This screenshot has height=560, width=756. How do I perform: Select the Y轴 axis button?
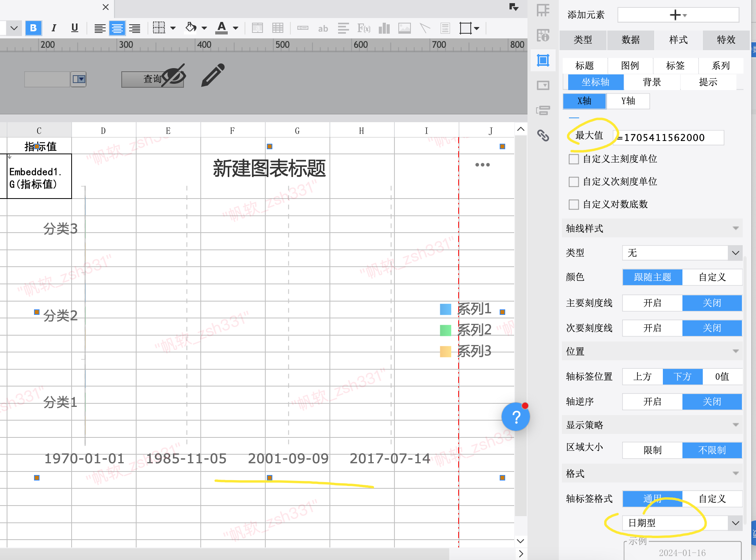tap(628, 101)
